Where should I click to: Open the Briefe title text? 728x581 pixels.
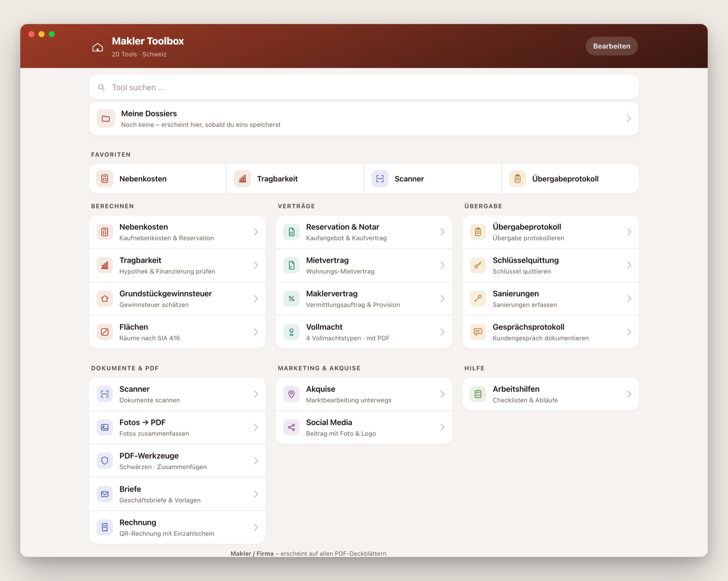pyautogui.click(x=130, y=489)
